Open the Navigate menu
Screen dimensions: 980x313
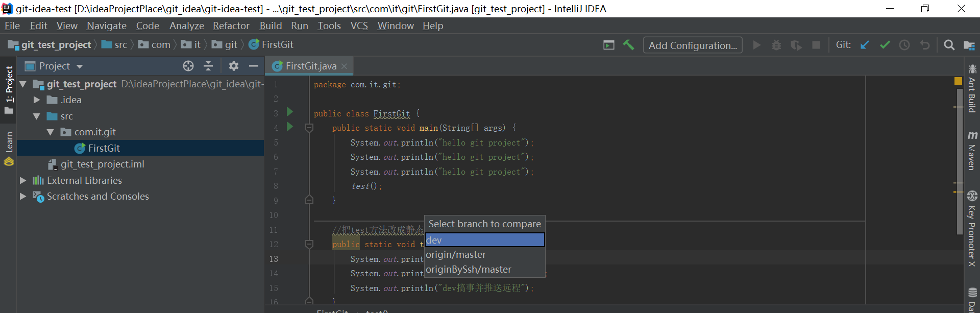point(107,26)
